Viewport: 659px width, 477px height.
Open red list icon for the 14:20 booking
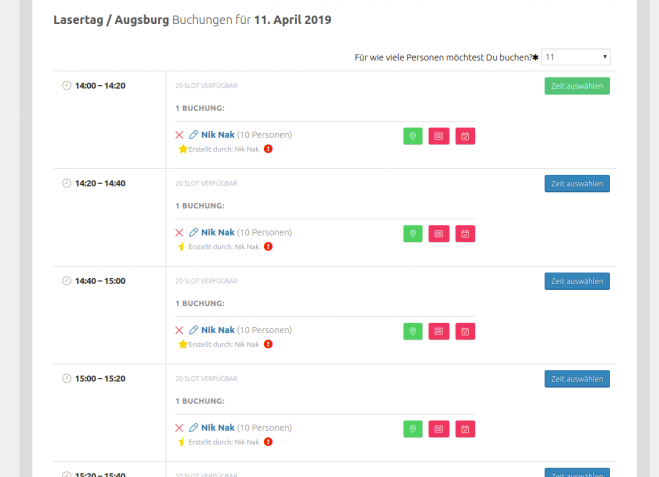click(x=439, y=233)
